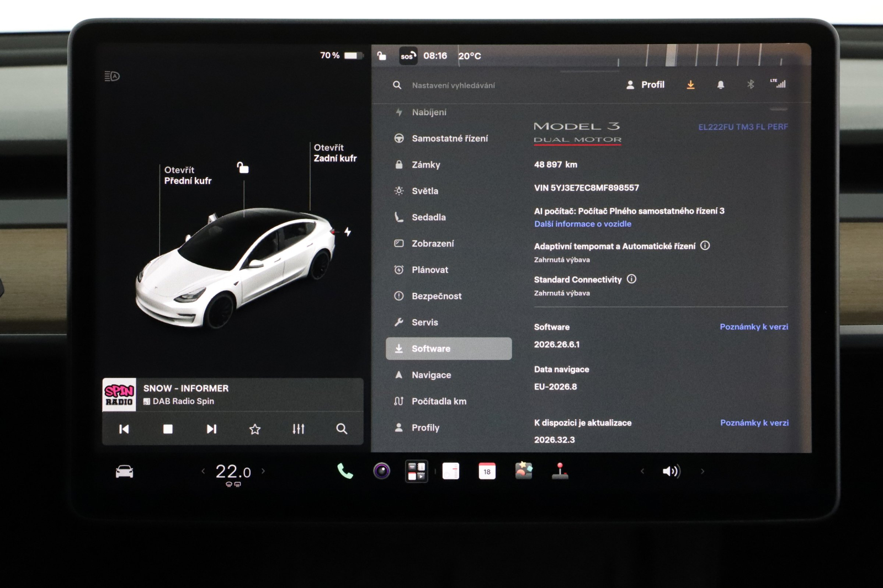883x588 pixels.
Task: Tap the SNOW - INFORMER track title
Action: (x=186, y=388)
